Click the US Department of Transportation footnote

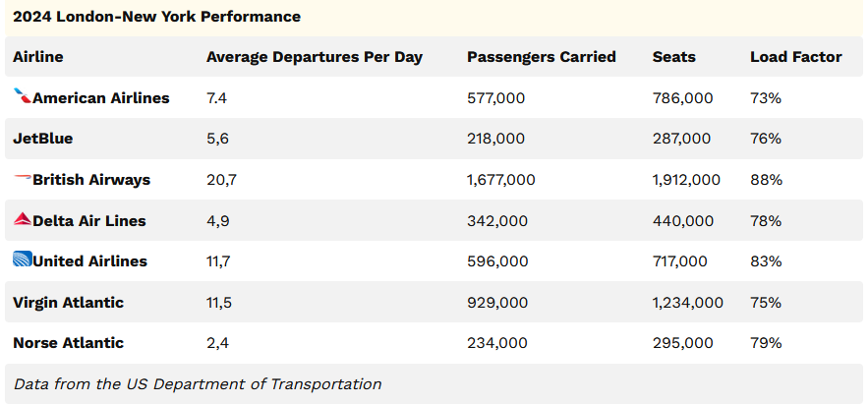(198, 384)
